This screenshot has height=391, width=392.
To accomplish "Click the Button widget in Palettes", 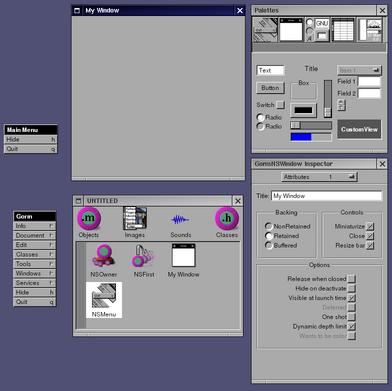I will coord(270,88).
